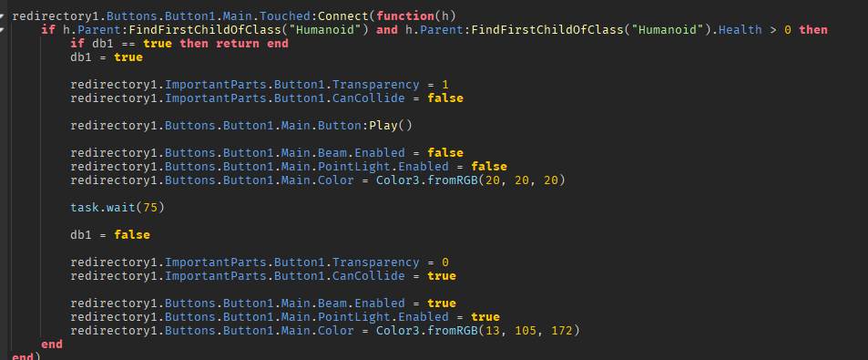Place cursor on task.wait(75) call
The image size is (868, 360).
click(x=117, y=208)
